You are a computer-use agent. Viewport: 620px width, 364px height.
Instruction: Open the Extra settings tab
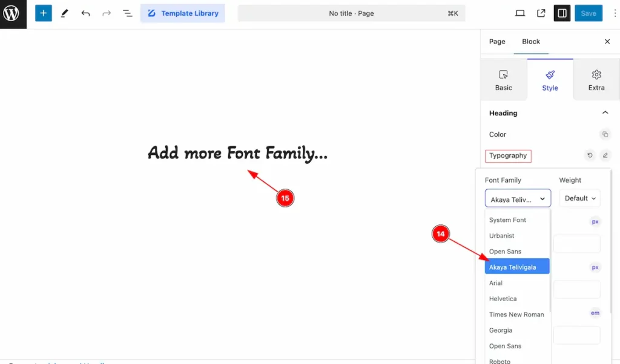pos(596,80)
